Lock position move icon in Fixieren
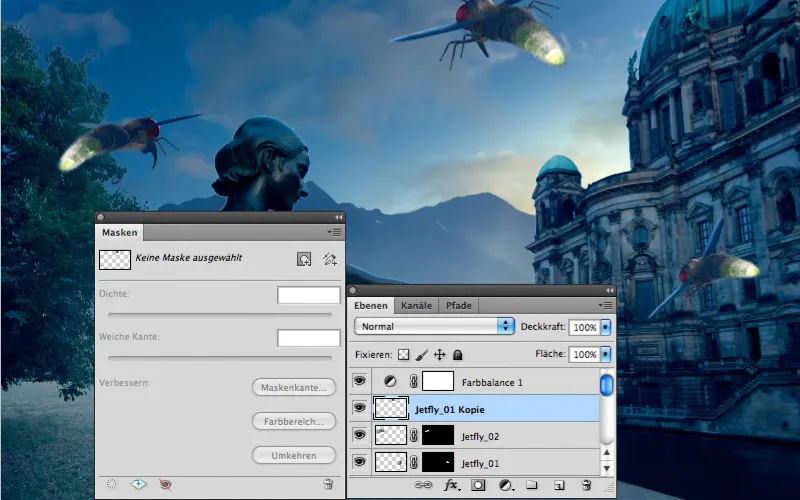The image size is (800, 500). click(x=440, y=355)
